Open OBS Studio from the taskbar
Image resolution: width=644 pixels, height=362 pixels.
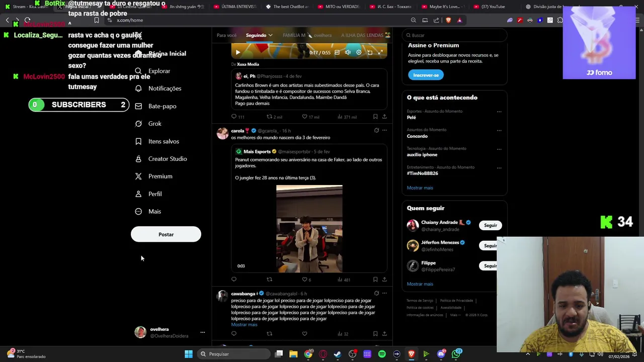(352, 354)
